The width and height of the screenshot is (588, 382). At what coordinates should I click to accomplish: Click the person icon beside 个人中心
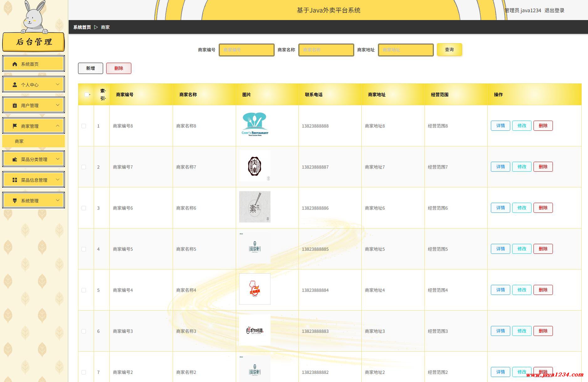point(15,85)
